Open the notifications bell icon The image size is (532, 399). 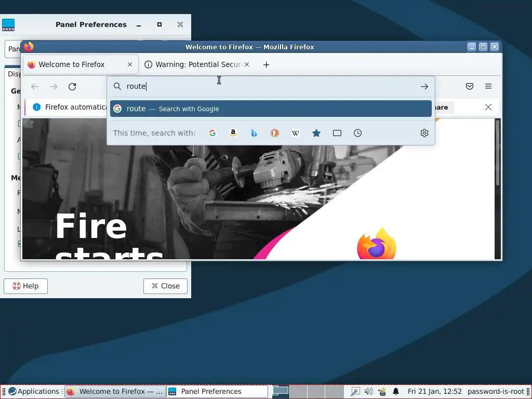(395, 392)
